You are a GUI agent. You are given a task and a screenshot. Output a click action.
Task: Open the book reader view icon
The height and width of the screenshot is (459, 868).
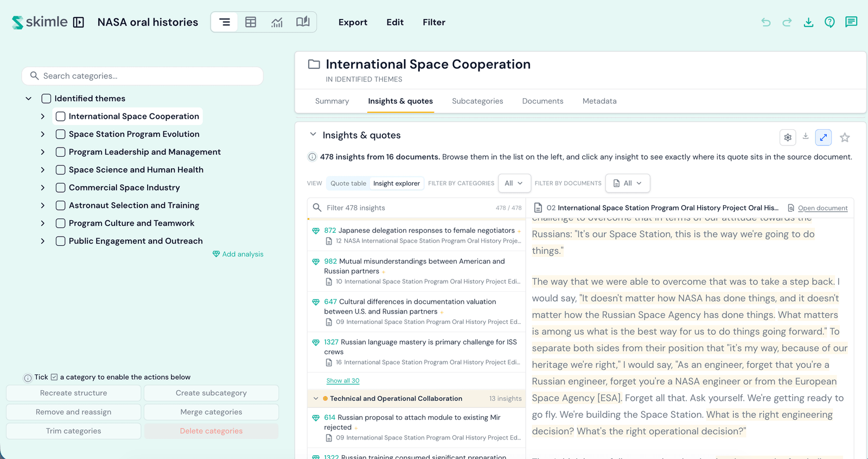coord(303,22)
